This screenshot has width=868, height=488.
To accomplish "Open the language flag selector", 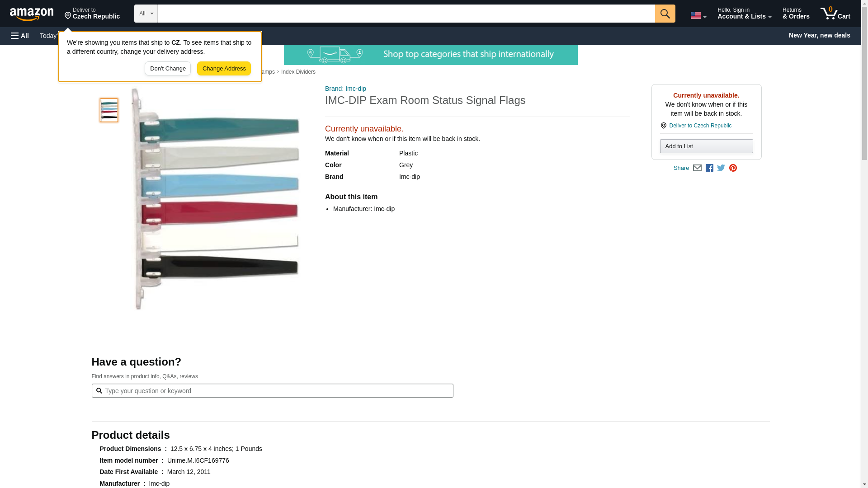I will [698, 15].
